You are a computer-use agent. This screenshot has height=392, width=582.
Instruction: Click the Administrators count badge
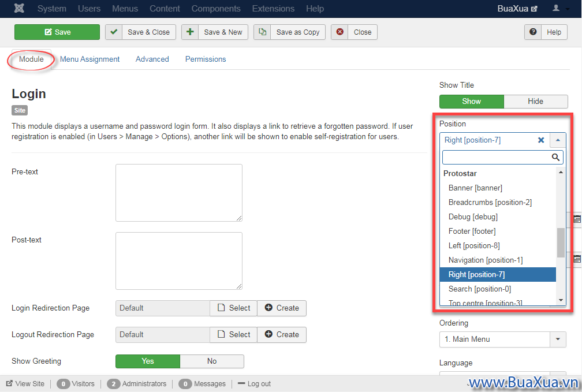114,384
